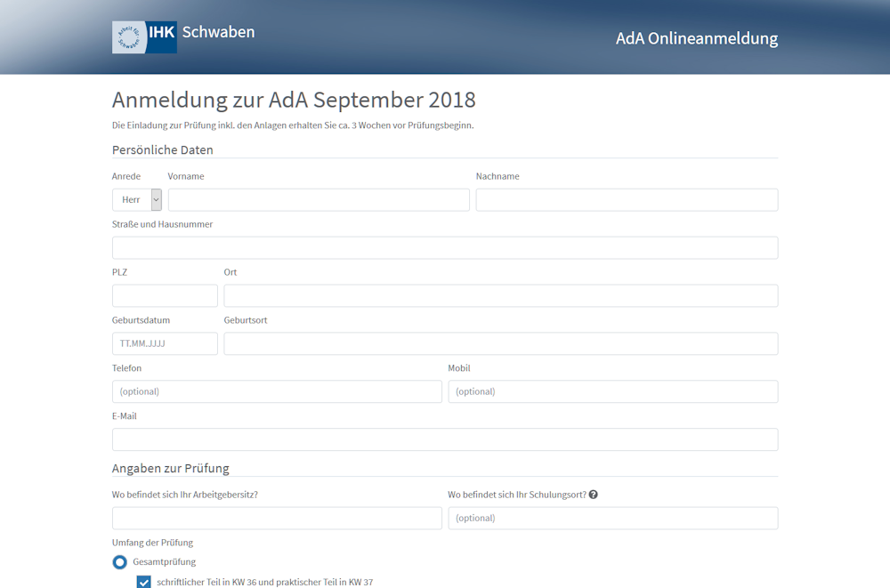This screenshot has height=588, width=890.
Task: Click the AdA Onlineanmeldung header link
Action: [x=697, y=38]
